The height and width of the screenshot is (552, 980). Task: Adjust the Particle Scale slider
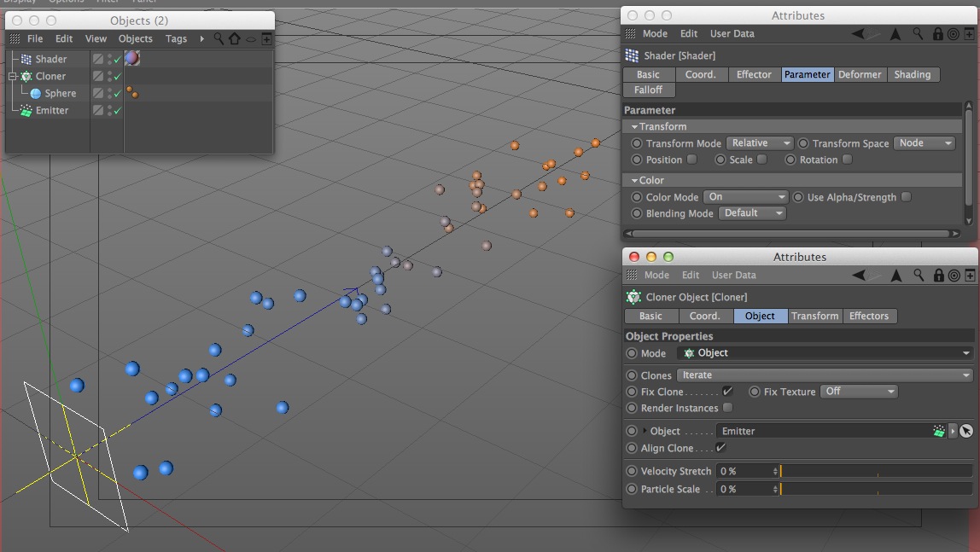pyautogui.click(x=876, y=490)
